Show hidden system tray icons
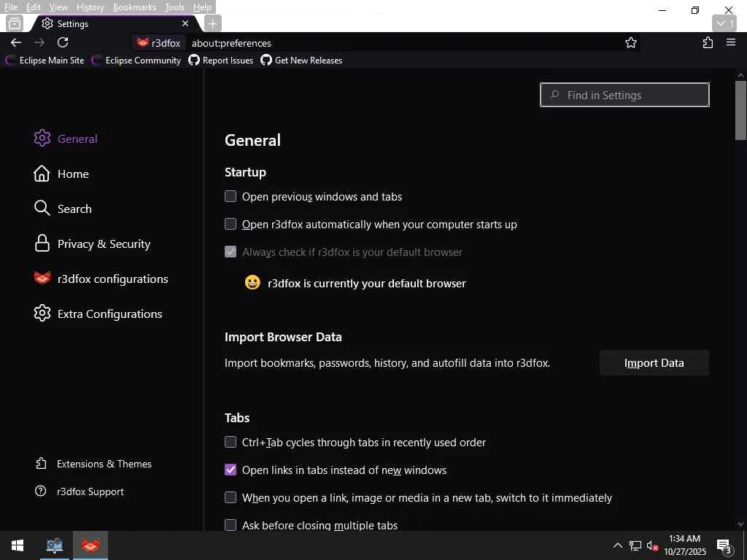The image size is (747, 560). [x=617, y=545]
